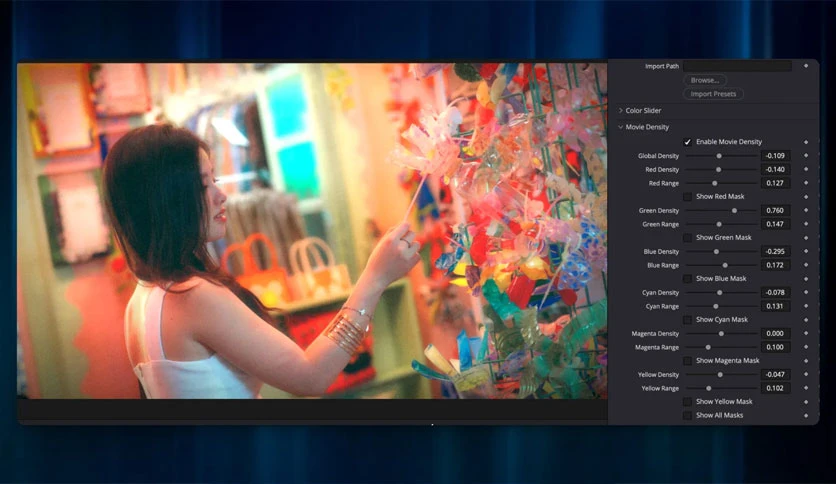This screenshot has height=484, width=836.
Task: Click the Blue Density slider handle
Action: pyautogui.click(x=717, y=252)
